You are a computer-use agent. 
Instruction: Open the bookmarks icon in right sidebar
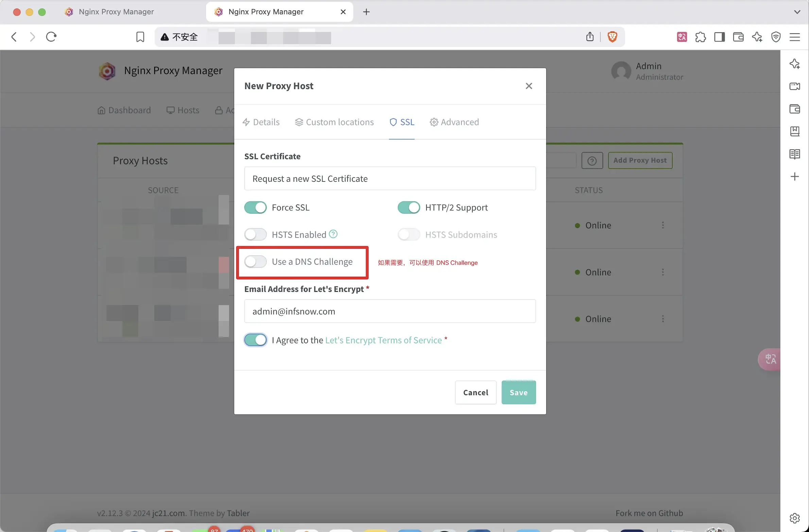(795, 131)
